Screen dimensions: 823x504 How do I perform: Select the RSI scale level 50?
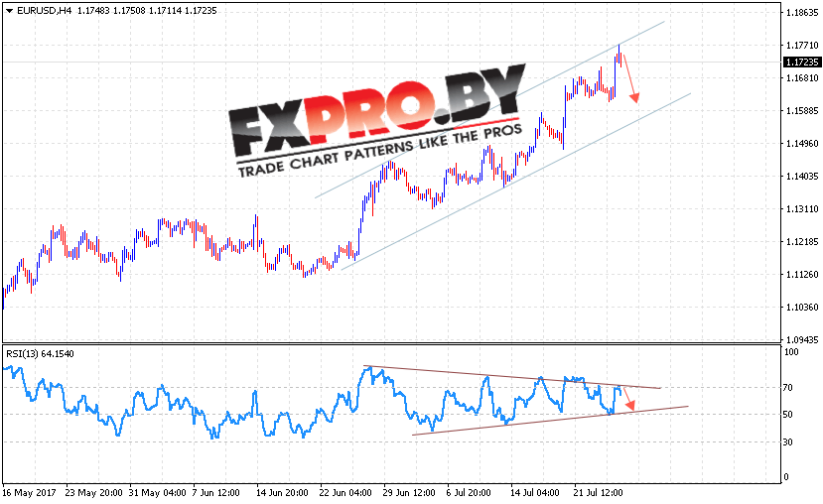click(788, 415)
